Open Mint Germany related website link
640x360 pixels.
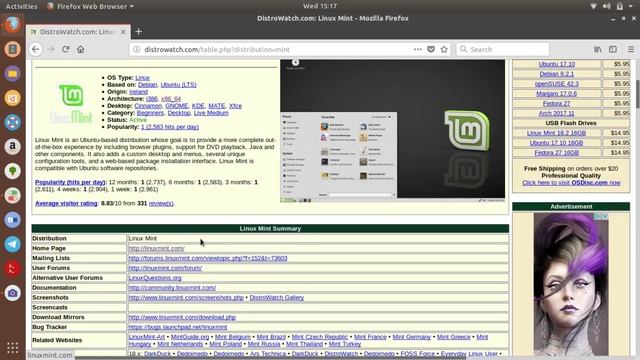pos(411,337)
